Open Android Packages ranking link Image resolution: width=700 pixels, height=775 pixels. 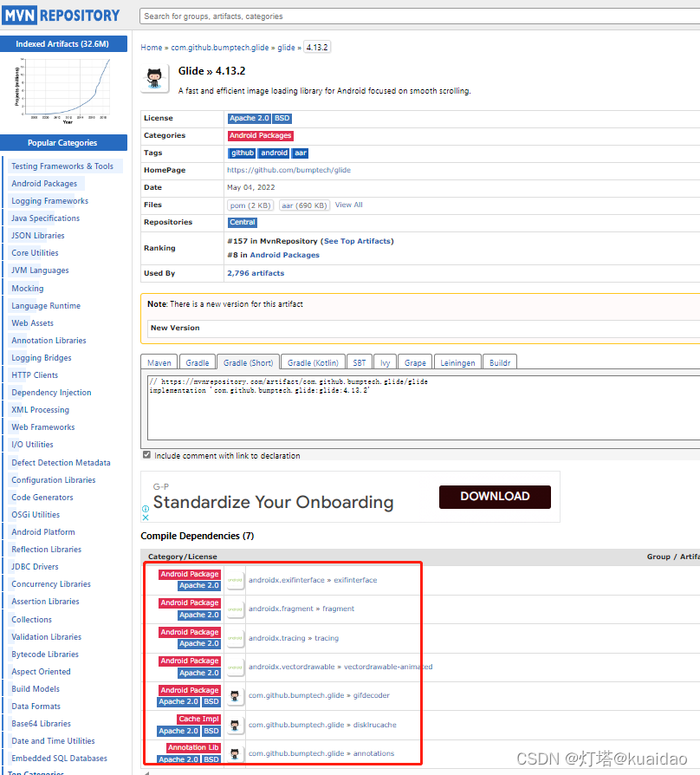[284, 255]
